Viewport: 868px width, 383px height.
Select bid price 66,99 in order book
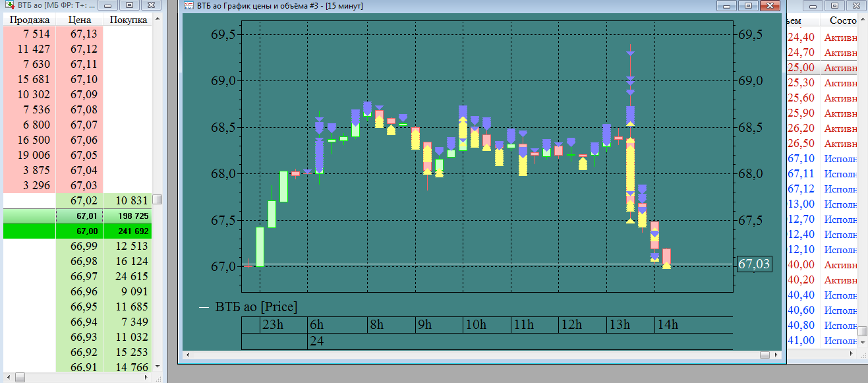[x=84, y=246]
